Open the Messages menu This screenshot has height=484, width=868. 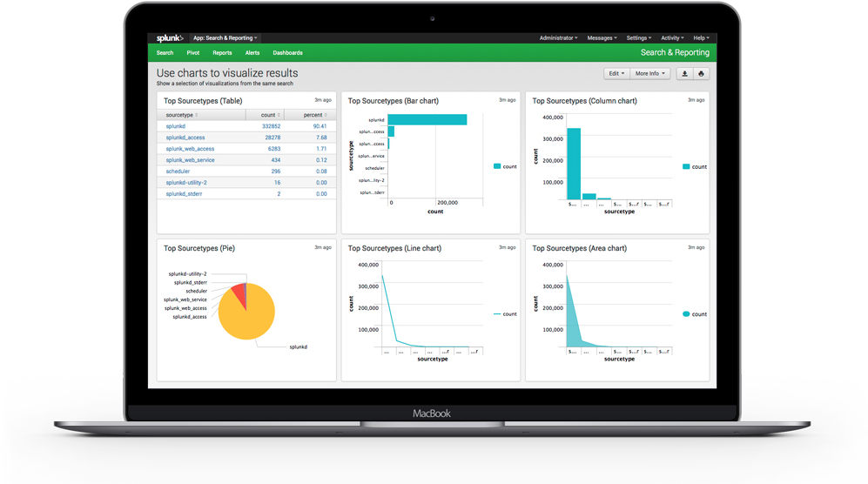[x=602, y=38]
